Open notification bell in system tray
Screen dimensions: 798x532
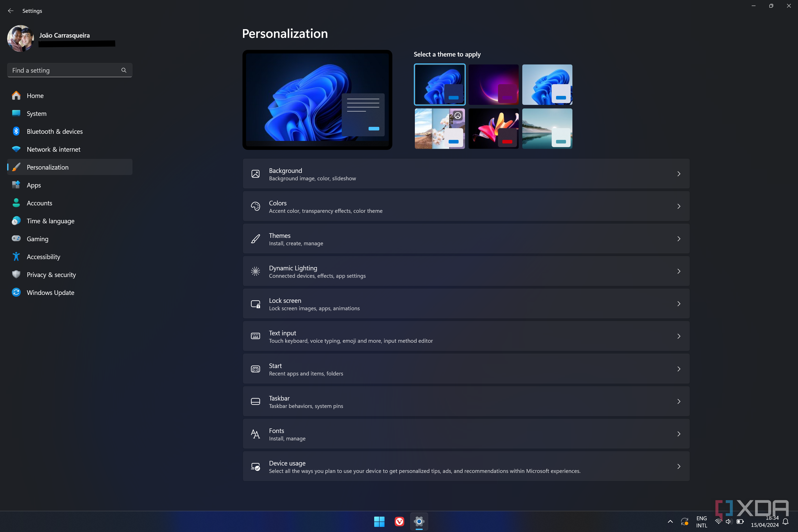coord(785,522)
